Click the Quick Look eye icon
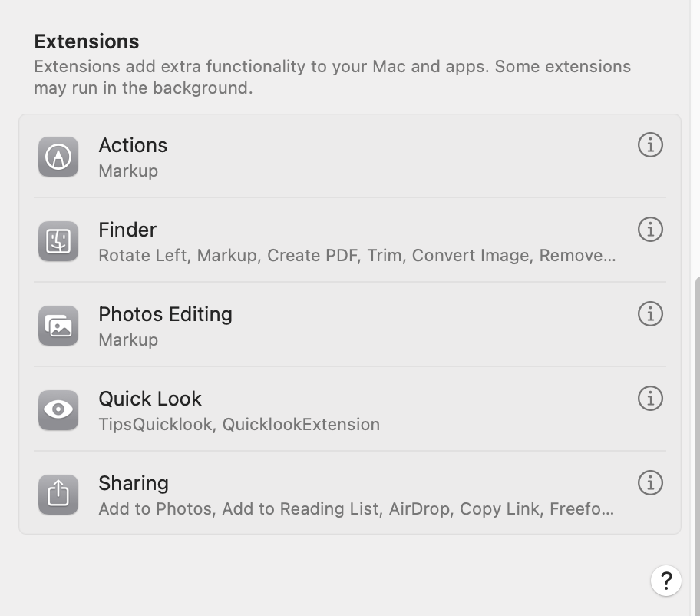This screenshot has width=700, height=616. tap(58, 410)
